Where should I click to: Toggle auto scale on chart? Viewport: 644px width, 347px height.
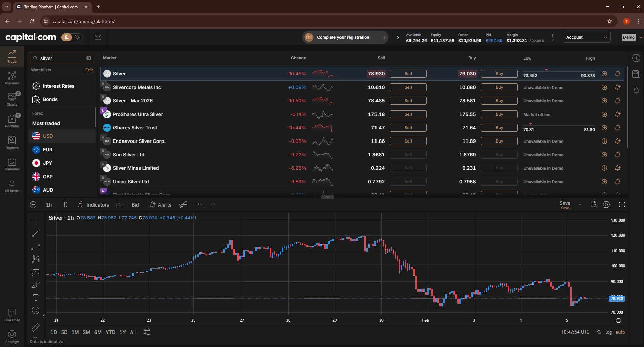[x=620, y=332]
